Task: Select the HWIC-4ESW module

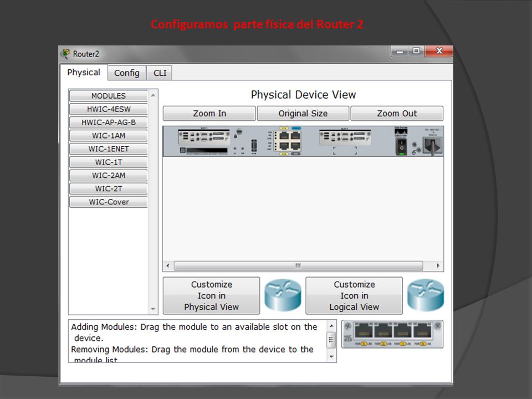Action: 109,109
